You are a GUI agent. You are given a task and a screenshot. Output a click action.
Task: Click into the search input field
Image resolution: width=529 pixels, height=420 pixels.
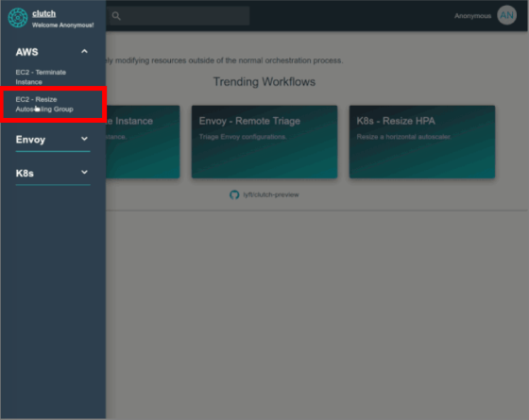click(x=179, y=15)
